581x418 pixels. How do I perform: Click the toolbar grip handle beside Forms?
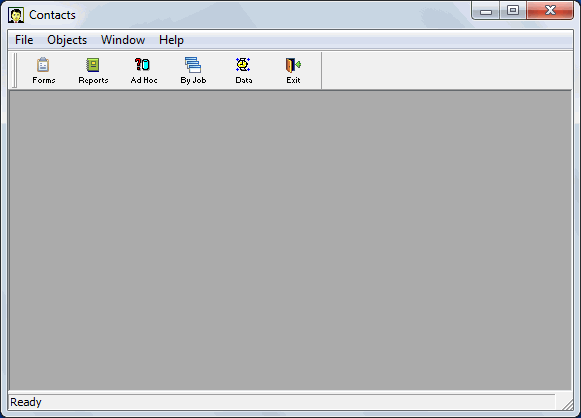(x=14, y=70)
